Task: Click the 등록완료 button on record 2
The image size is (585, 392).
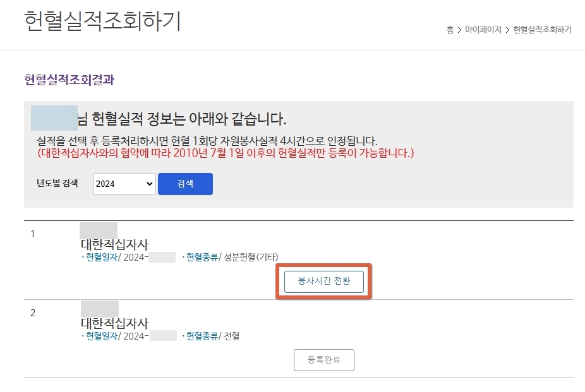Action: tap(323, 360)
